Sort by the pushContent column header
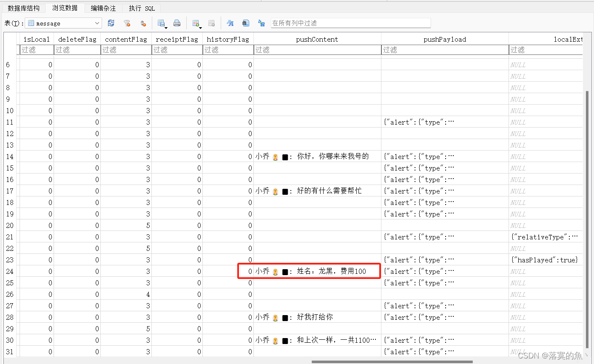The height and width of the screenshot is (364, 594). [318, 39]
